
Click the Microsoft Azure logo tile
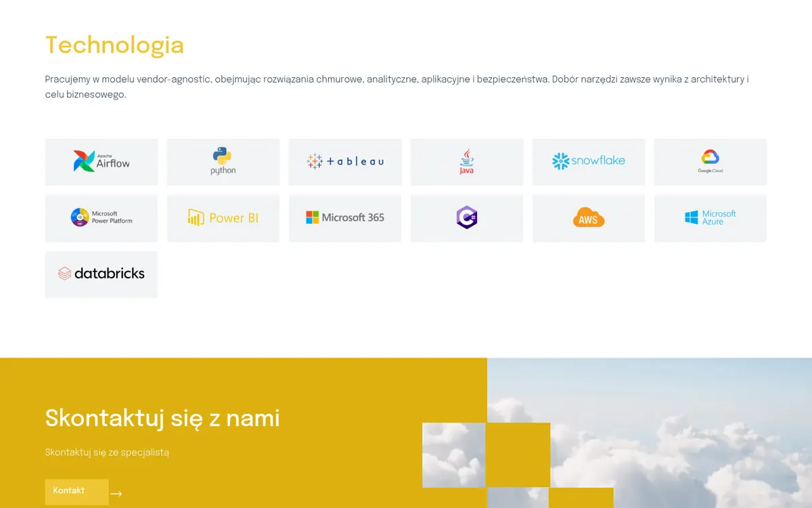[x=710, y=218]
